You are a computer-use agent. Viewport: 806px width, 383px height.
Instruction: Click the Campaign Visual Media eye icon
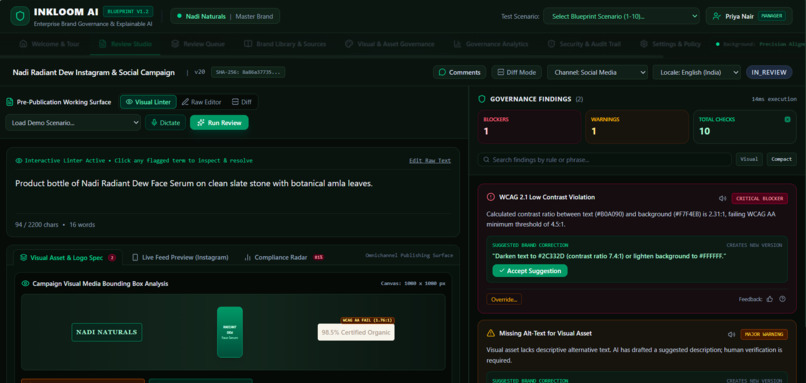click(x=25, y=283)
